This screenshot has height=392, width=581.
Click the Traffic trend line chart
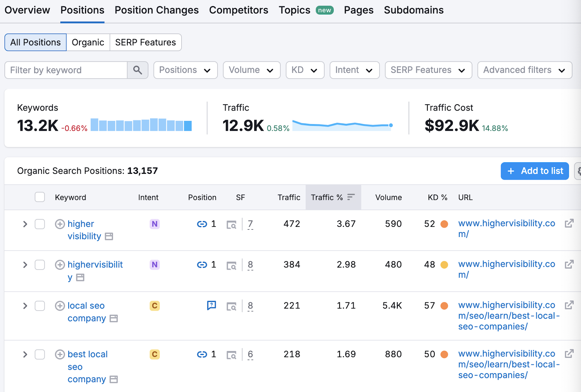pos(342,125)
